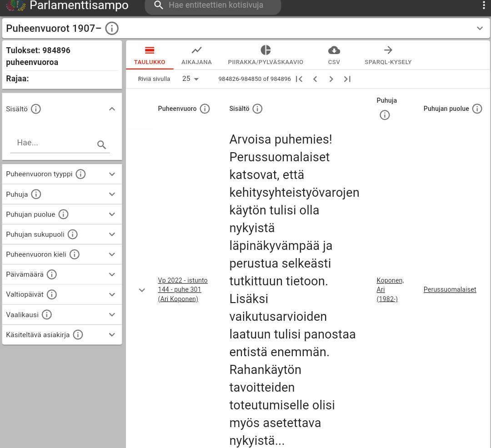Expand the Ari Koponen speech row
Screen dimensions: 491x448
point(142,289)
